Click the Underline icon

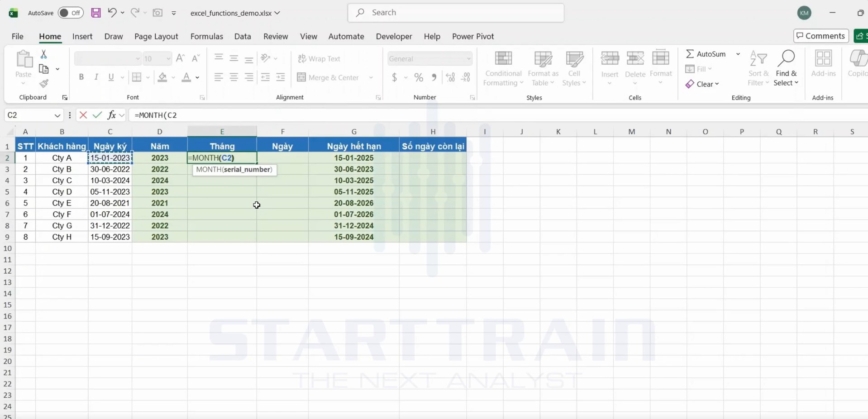pyautogui.click(x=111, y=77)
